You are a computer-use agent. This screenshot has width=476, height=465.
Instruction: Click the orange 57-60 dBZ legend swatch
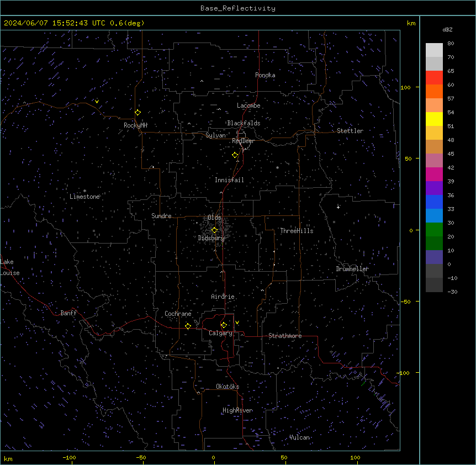pos(434,91)
